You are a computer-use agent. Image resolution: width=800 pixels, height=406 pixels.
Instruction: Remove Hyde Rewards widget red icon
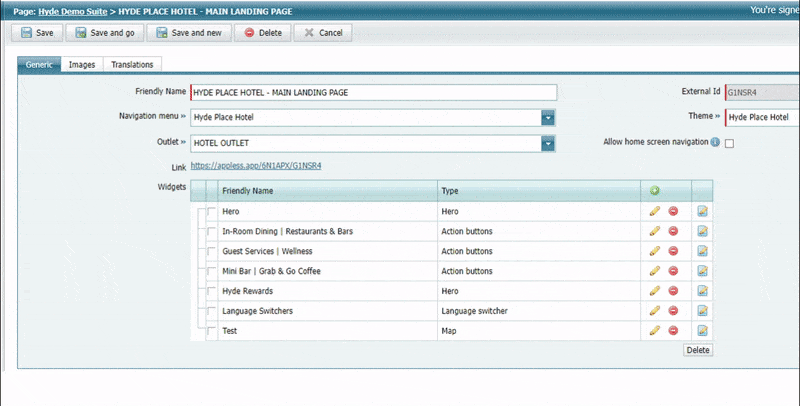pyautogui.click(x=673, y=291)
